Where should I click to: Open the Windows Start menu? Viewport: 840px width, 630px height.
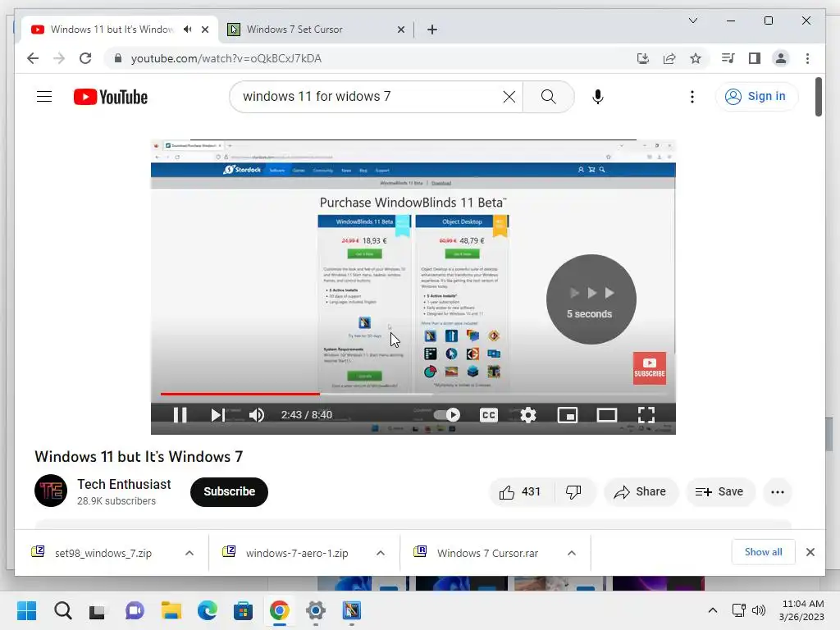[27, 610]
